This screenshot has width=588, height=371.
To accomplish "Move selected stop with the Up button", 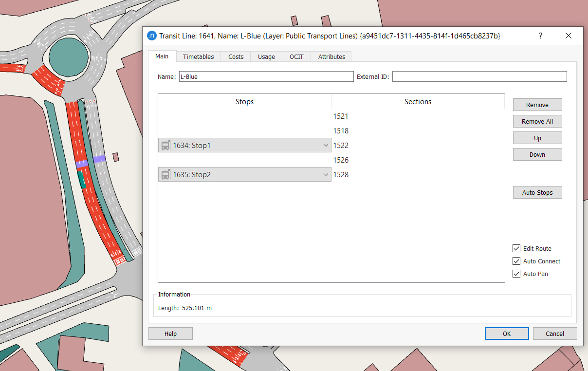I will pyautogui.click(x=537, y=138).
